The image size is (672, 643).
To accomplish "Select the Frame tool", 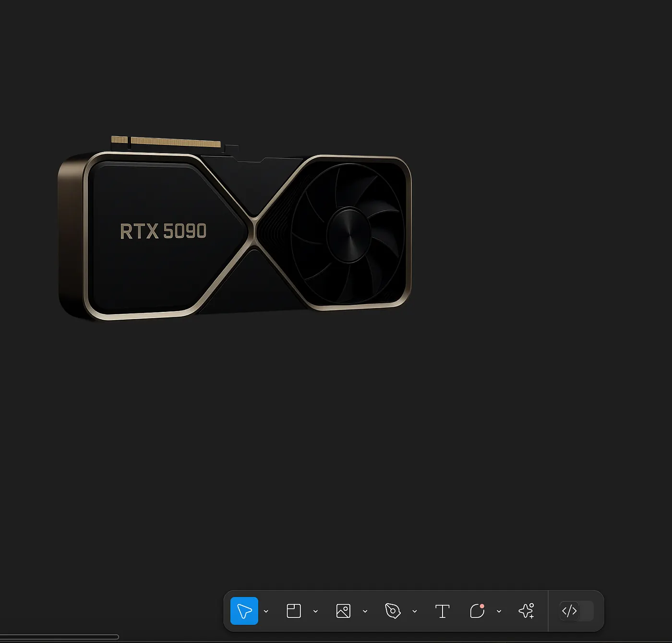I will click(293, 611).
